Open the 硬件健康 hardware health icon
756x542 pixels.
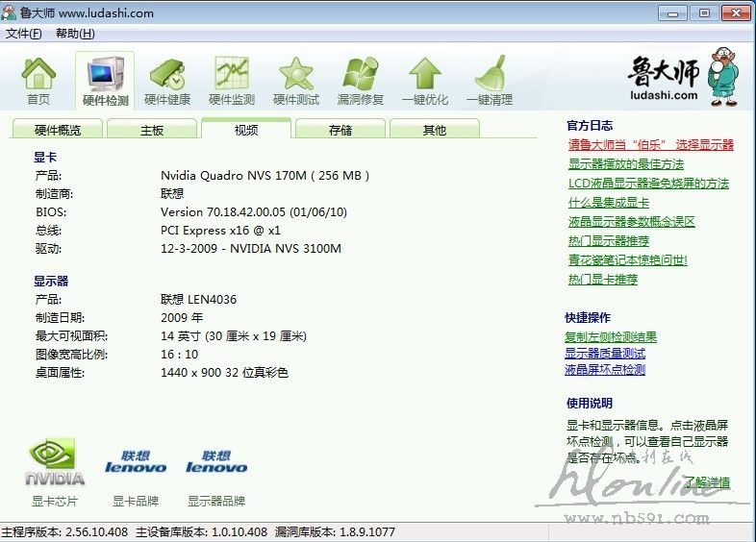pyautogui.click(x=167, y=75)
